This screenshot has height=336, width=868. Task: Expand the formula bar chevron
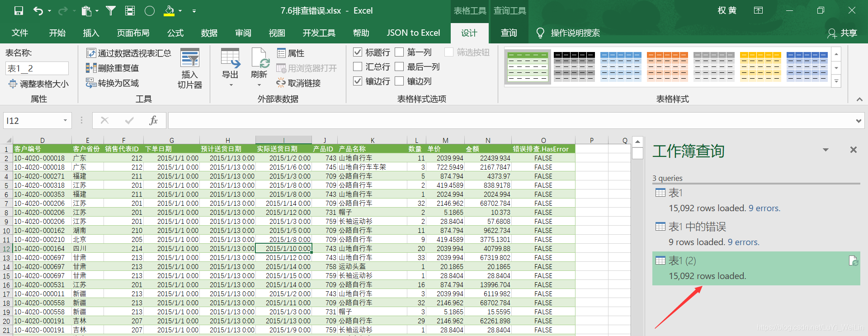pyautogui.click(x=859, y=121)
